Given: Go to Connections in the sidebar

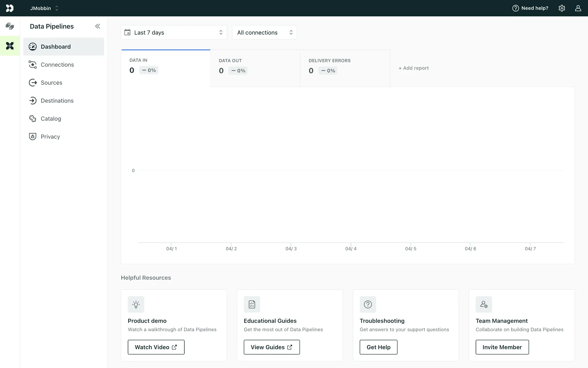Looking at the screenshot, I should coord(57,65).
